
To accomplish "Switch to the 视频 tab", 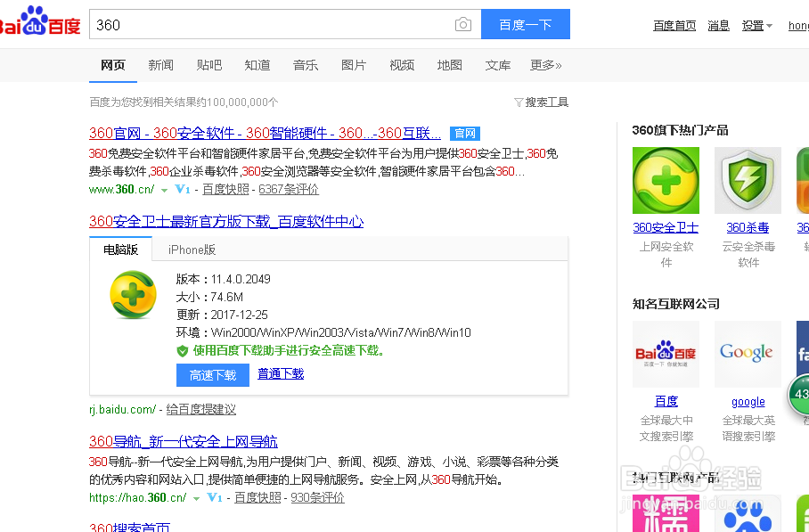I will click(402, 65).
